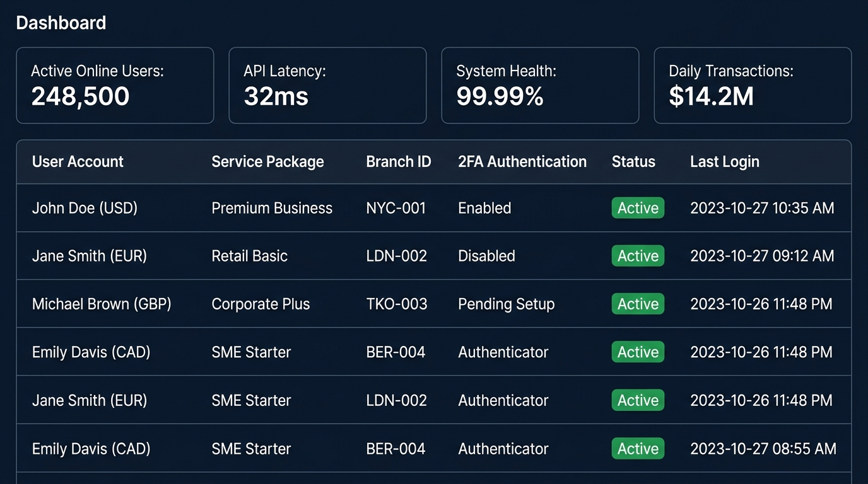Click Authenticator in Emily Davis's 2023-10-26 row
The height and width of the screenshot is (484, 868).
pyautogui.click(x=503, y=352)
